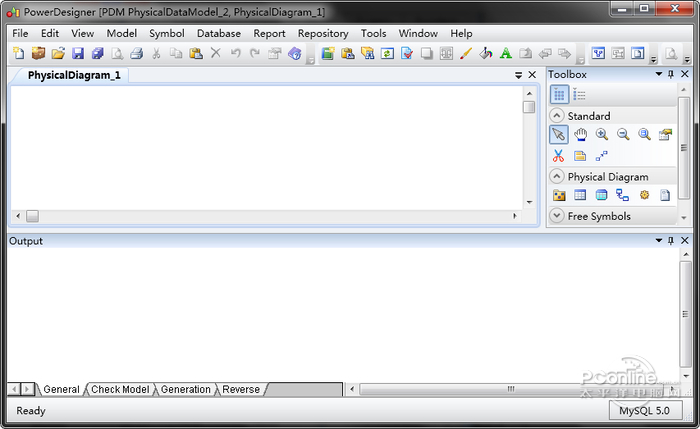Click the diagram horizontal scrollbar thumb
Viewport: 700px width, 429px height.
(32, 216)
